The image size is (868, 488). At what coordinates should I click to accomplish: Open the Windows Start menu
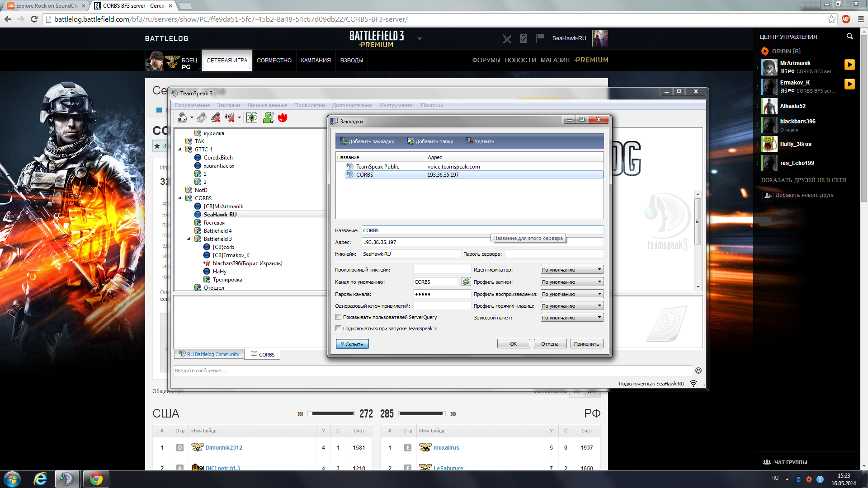(x=12, y=479)
